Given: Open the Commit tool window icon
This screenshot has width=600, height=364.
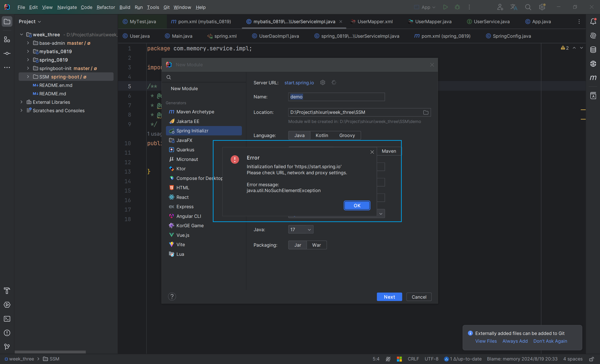Looking at the screenshot, I should [x=7, y=53].
